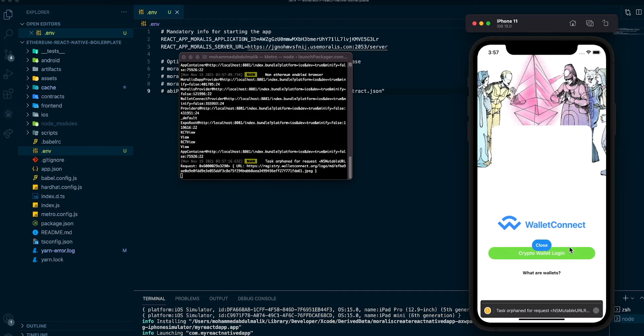The width and height of the screenshot is (644, 336).
Task: Open the Extensions view in activity bar
Action: (8, 94)
